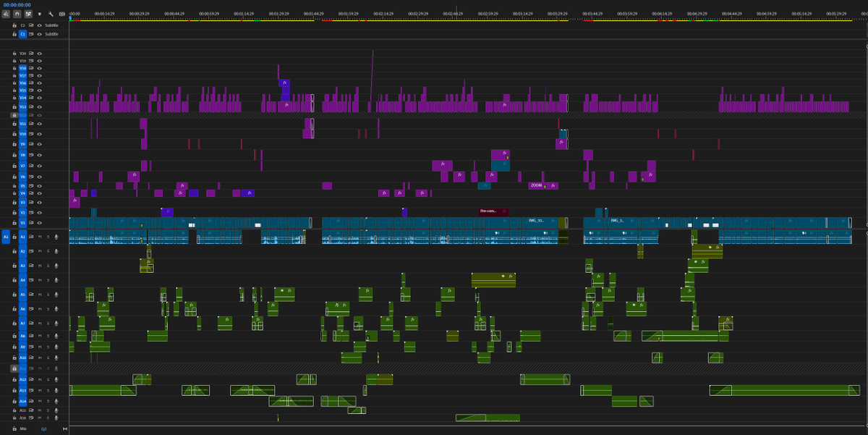Hide track V1 with eye icon

coord(40,223)
